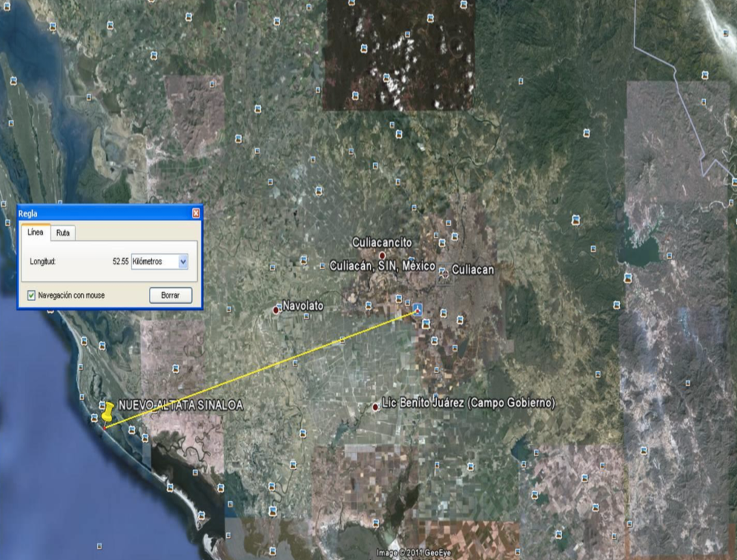This screenshot has height=560, width=737.
Task: Open the Kilómetros units dropdown
Action: tap(160, 261)
